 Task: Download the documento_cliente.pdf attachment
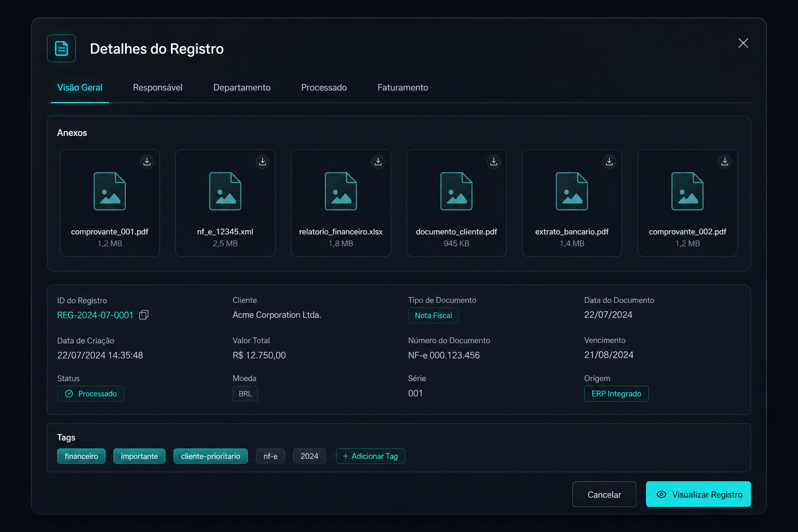click(x=494, y=162)
